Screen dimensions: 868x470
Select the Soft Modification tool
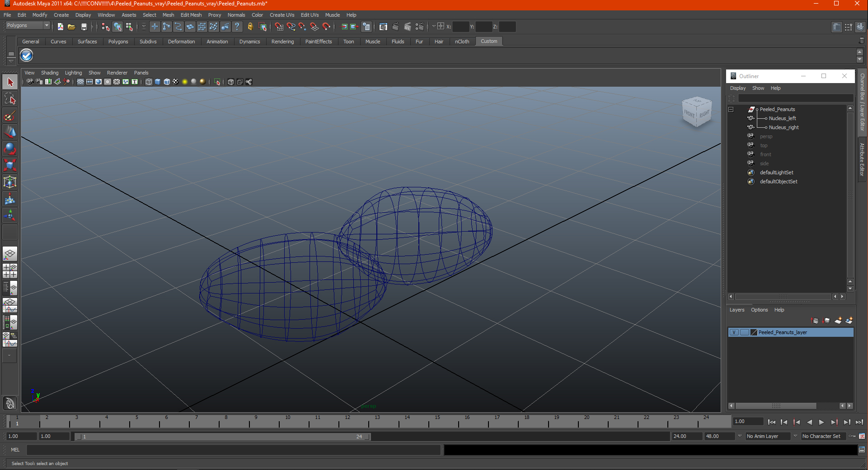10,199
